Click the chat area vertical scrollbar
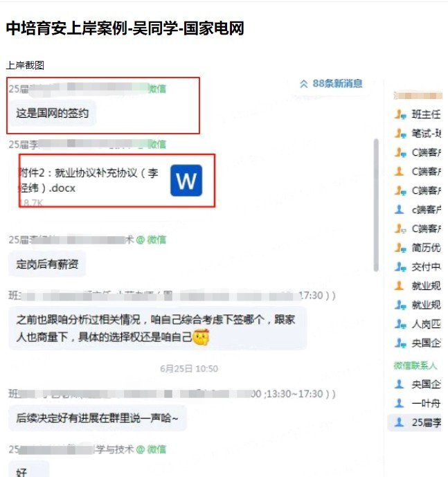 [x=376, y=205]
